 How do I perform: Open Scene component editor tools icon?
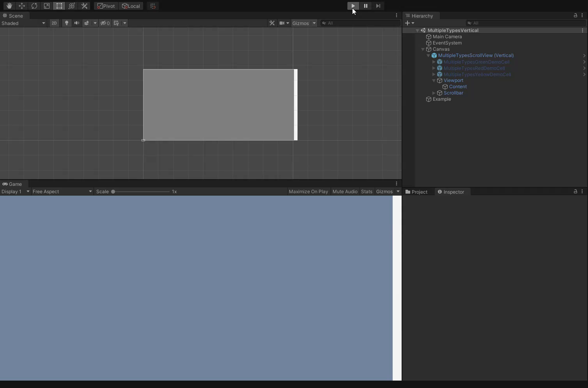pyautogui.click(x=272, y=23)
